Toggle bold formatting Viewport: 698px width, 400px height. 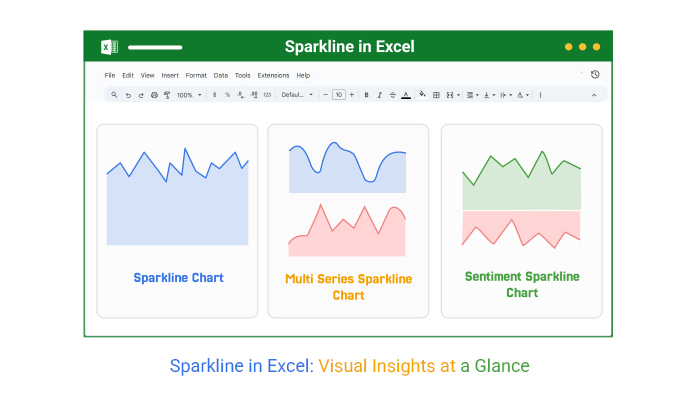coord(366,95)
